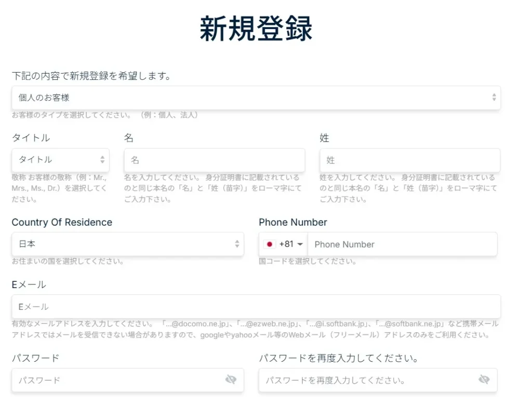
Task: Click the stepper arrows on Country Of Residence
Action: 236,244
